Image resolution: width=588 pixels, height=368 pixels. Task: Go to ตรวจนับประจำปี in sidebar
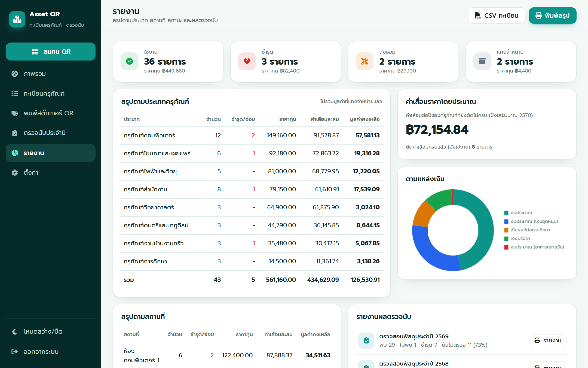(x=51, y=133)
